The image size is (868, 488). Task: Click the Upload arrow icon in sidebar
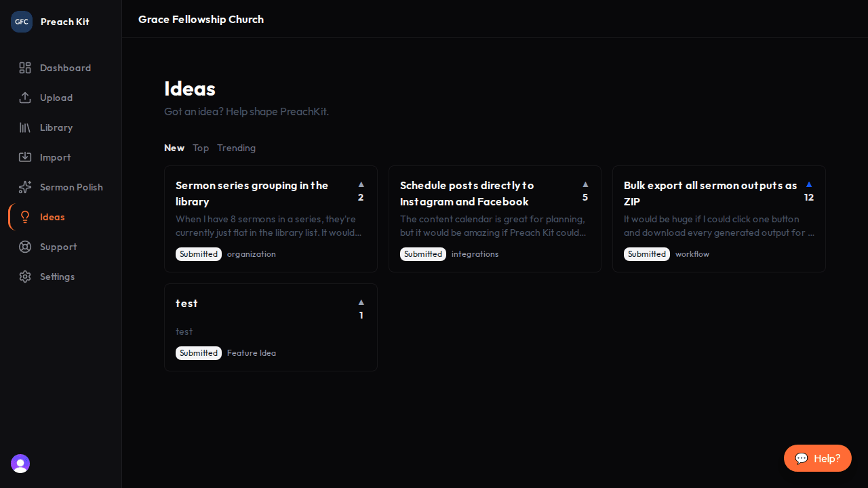point(25,98)
